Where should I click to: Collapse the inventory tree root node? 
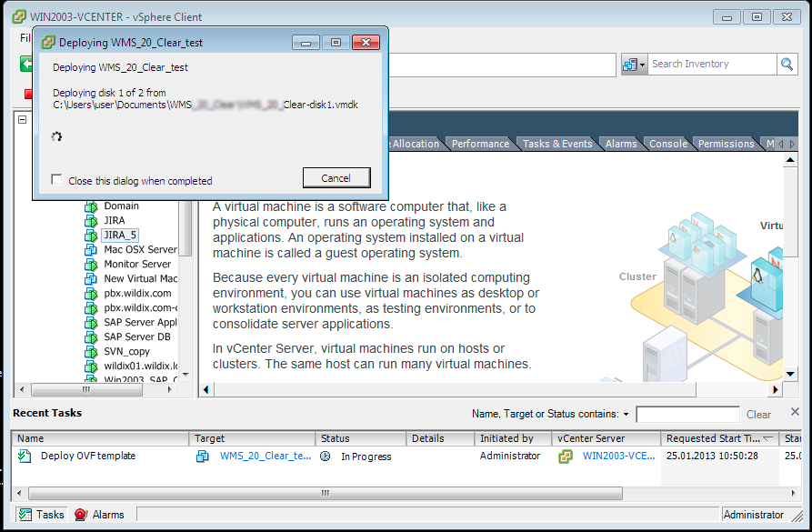[x=22, y=119]
